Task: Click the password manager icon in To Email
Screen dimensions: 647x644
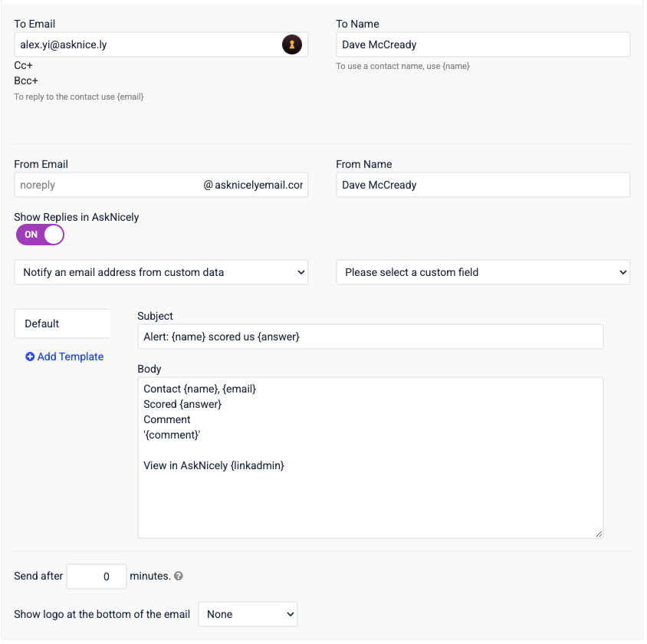Action: (292, 44)
